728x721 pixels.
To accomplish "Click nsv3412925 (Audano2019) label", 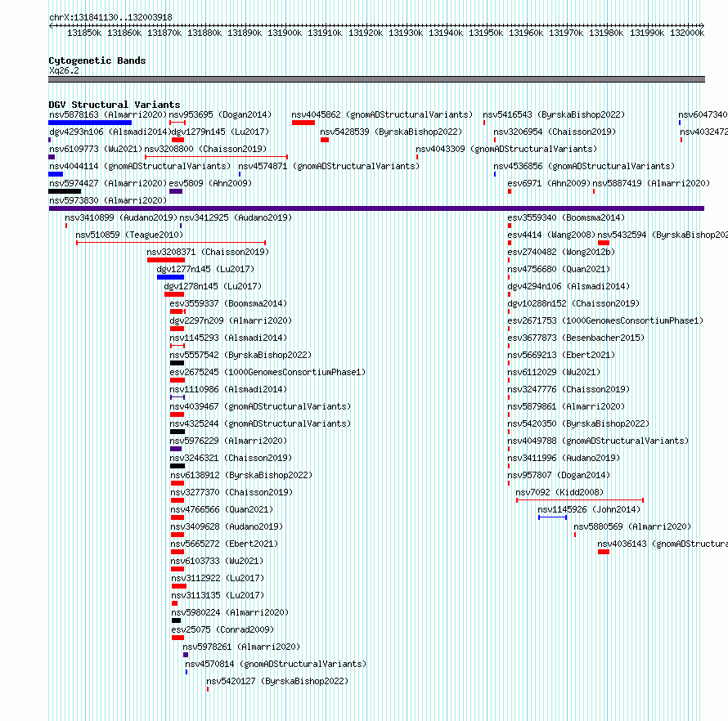I will [x=236, y=217].
